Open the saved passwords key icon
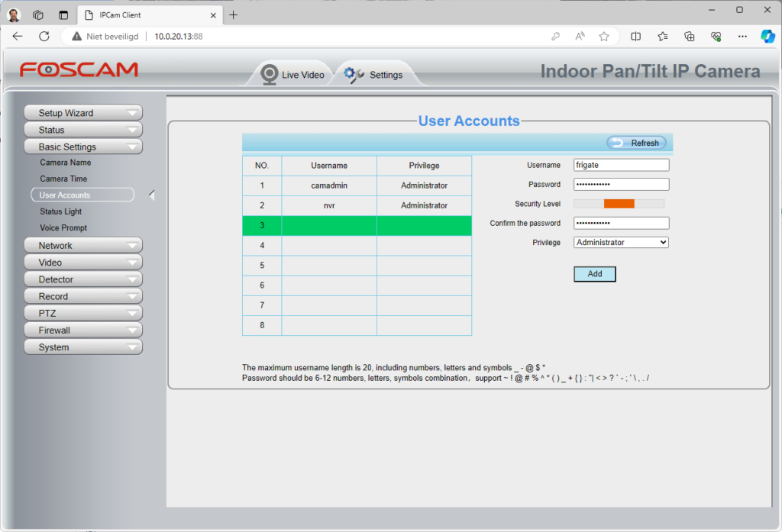 click(x=556, y=36)
